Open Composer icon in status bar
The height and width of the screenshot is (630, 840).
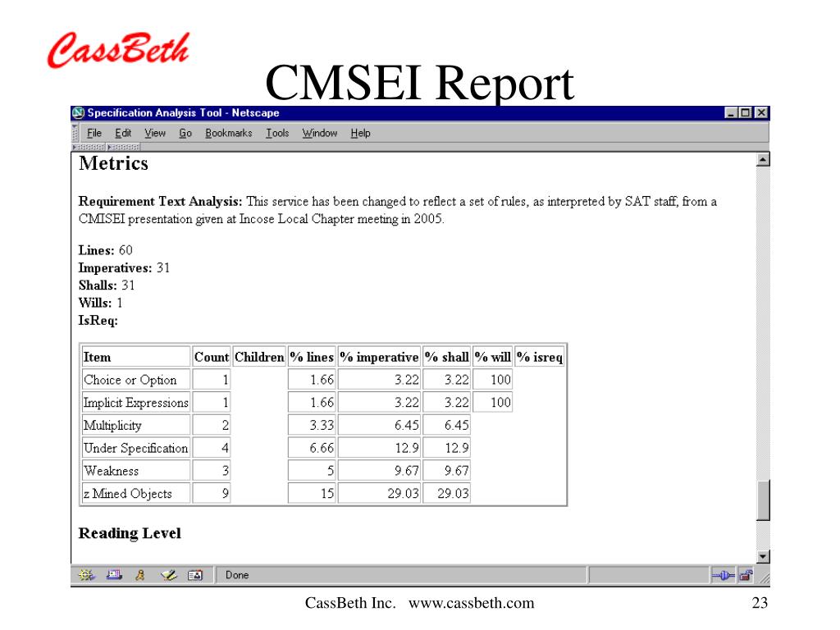tap(169, 575)
